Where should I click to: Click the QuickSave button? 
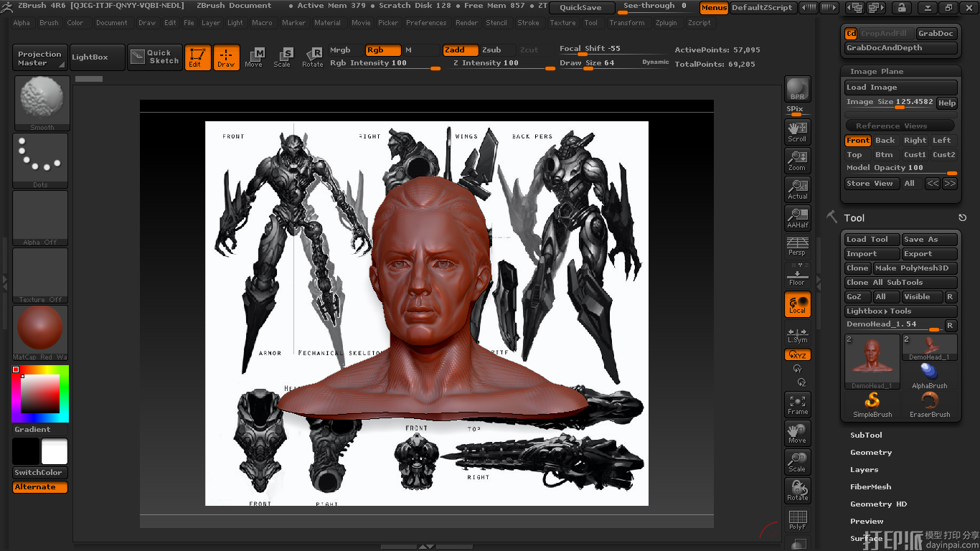[581, 8]
